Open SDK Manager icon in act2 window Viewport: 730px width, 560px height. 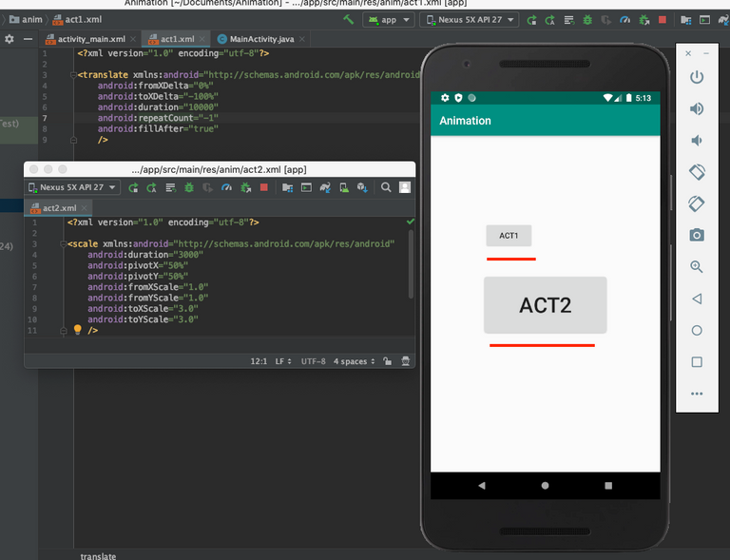[x=362, y=187]
